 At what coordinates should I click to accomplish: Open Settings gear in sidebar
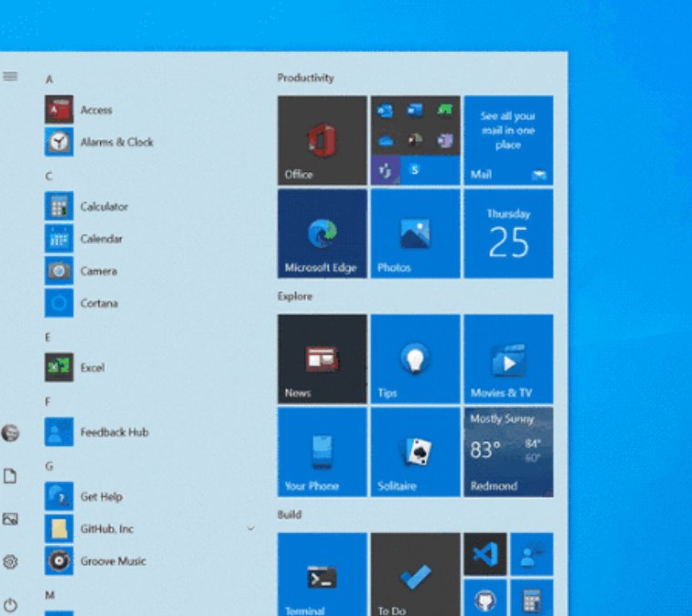tap(10, 561)
